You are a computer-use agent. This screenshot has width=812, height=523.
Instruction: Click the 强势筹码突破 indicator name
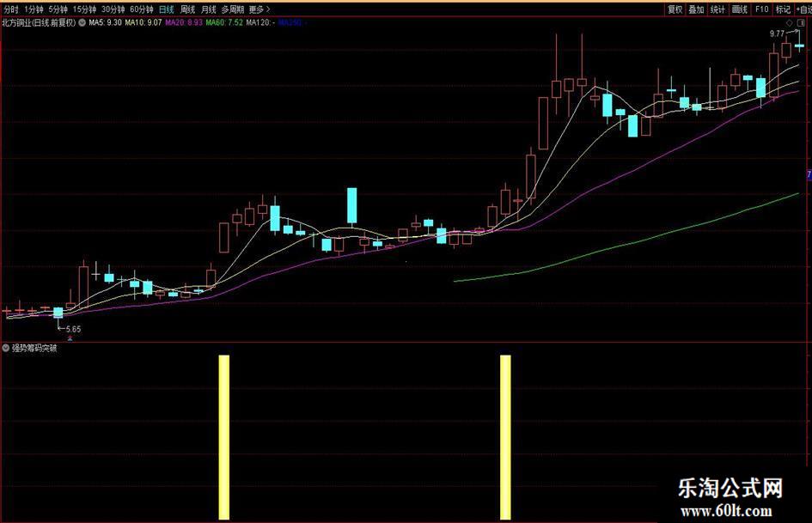tap(34, 348)
